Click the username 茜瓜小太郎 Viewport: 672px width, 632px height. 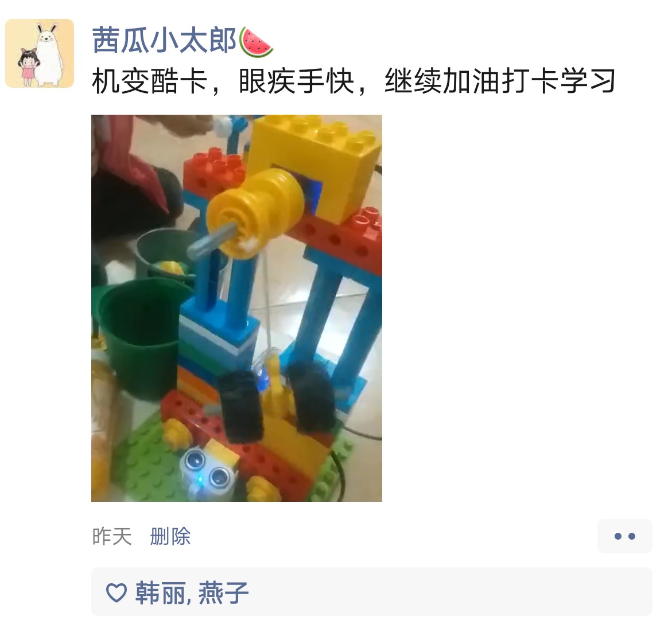pyautogui.click(x=164, y=41)
